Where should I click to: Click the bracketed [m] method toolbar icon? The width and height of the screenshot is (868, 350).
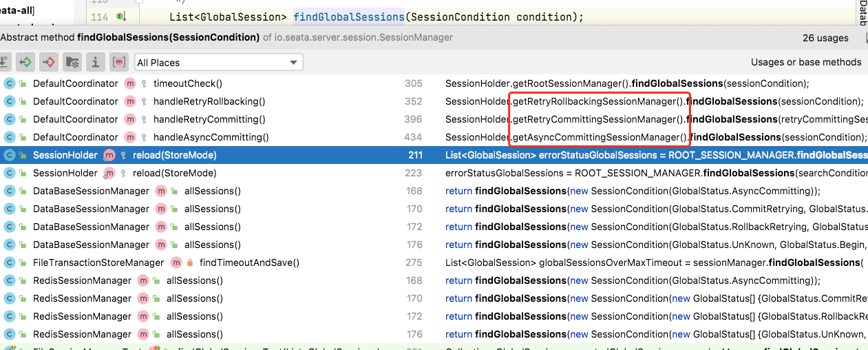pos(118,62)
